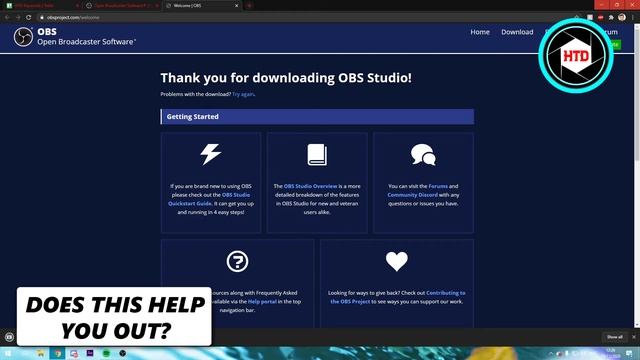Viewport: 640px width, 360px height.
Task: Reload the page with the refresh icon
Action: [28, 18]
